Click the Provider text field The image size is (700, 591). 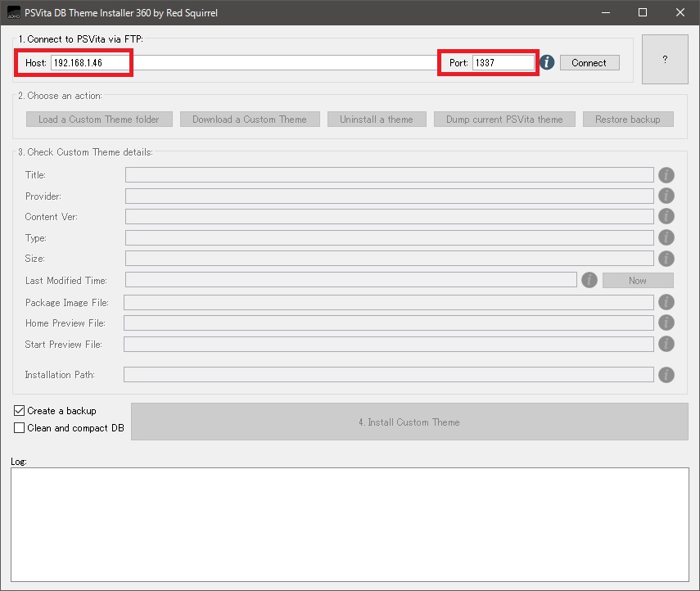pyautogui.click(x=389, y=196)
